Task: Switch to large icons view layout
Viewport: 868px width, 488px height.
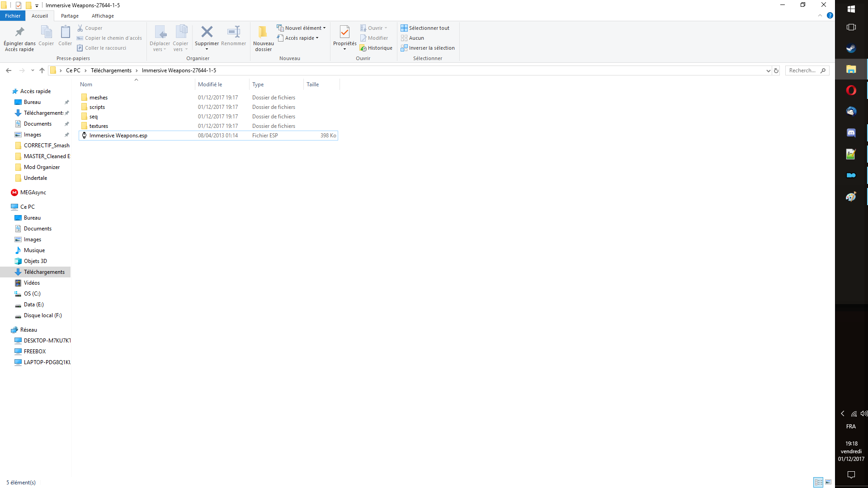Action: [828, 482]
